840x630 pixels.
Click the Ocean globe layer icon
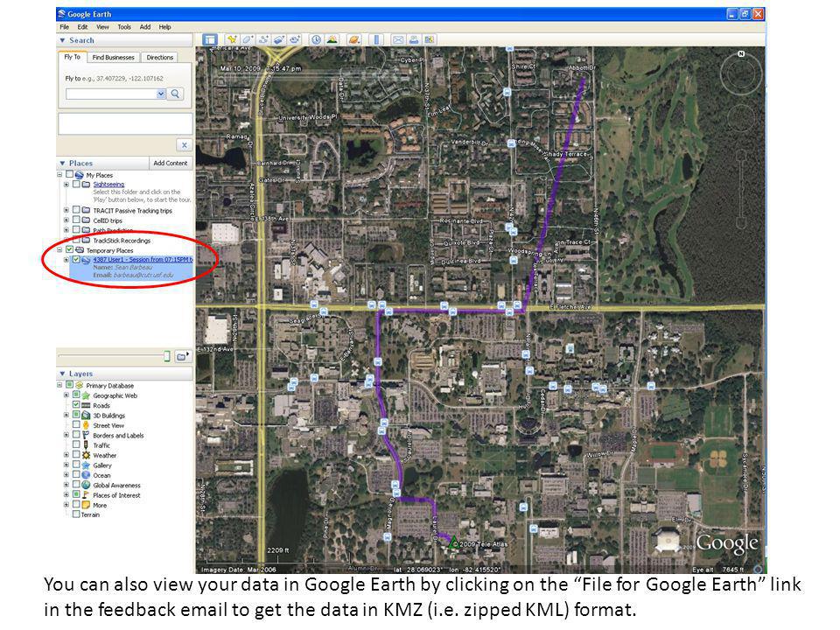point(86,475)
